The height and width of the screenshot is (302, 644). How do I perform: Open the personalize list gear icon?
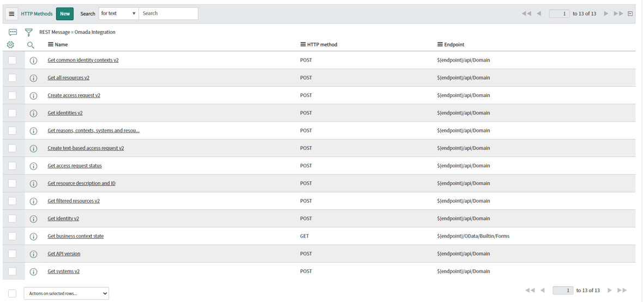tap(11, 44)
